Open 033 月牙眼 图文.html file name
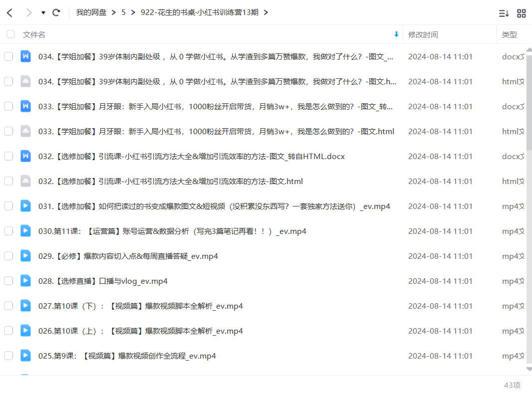The height and width of the screenshot is (393, 532). click(x=216, y=132)
